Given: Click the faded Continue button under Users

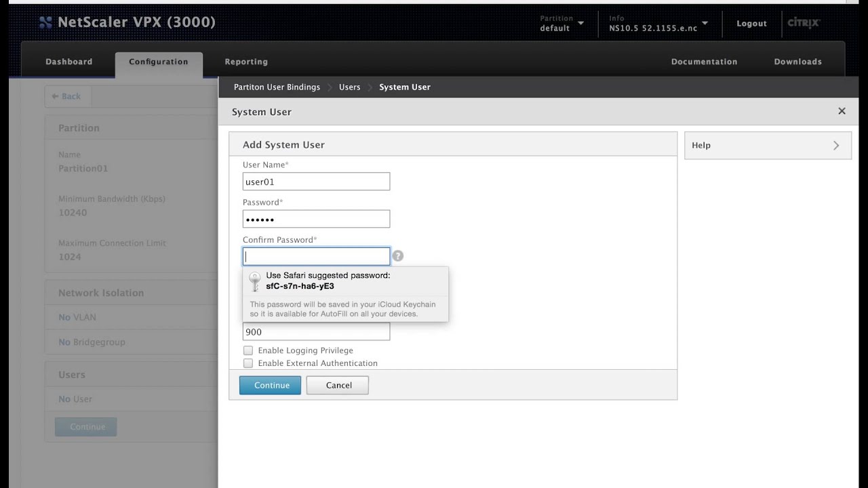Looking at the screenshot, I should (x=86, y=427).
